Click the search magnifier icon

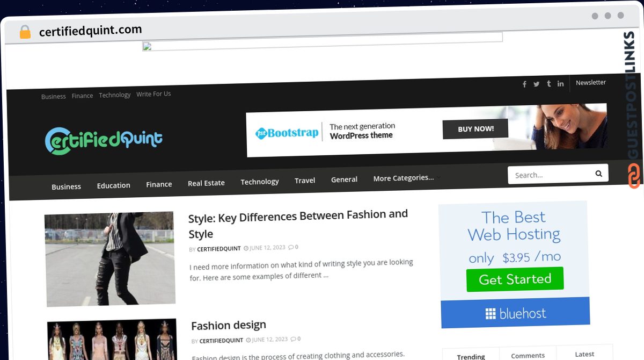[x=598, y=174]
